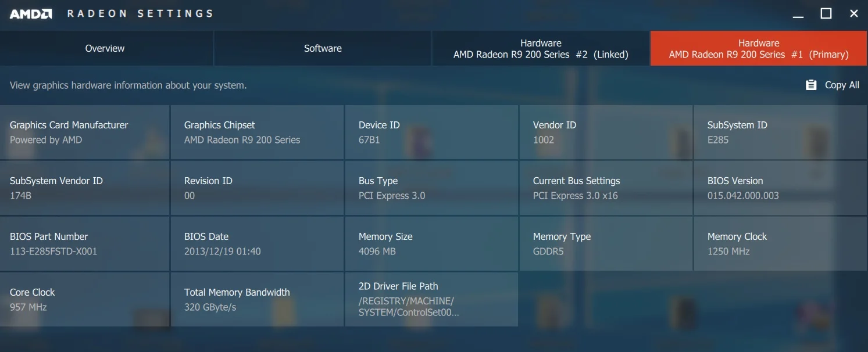Screen dimensions: 868x352
Task: Select the SubSystem ID value E285
Action: point(718,140)
